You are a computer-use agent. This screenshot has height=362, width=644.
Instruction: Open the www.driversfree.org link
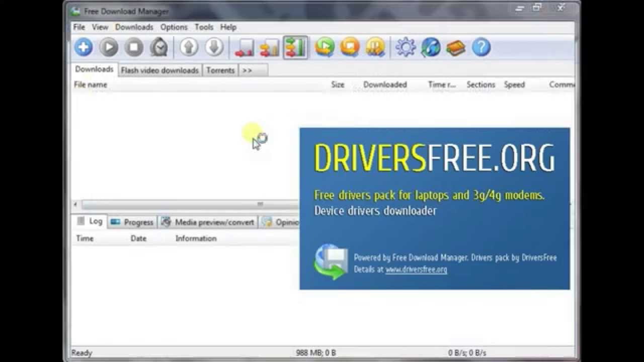(416, 269)
